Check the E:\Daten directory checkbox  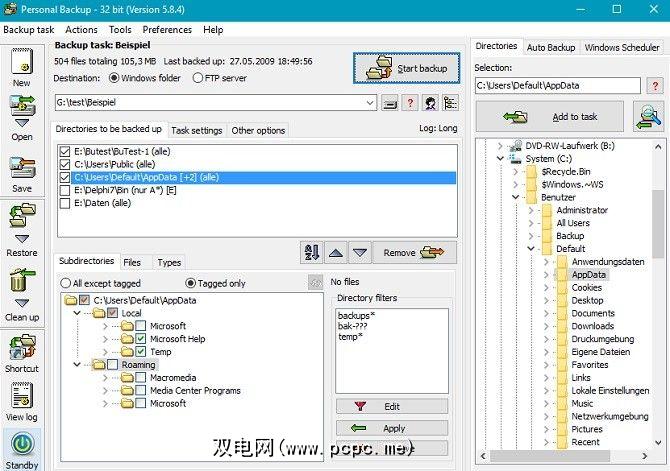coord(65,203)
